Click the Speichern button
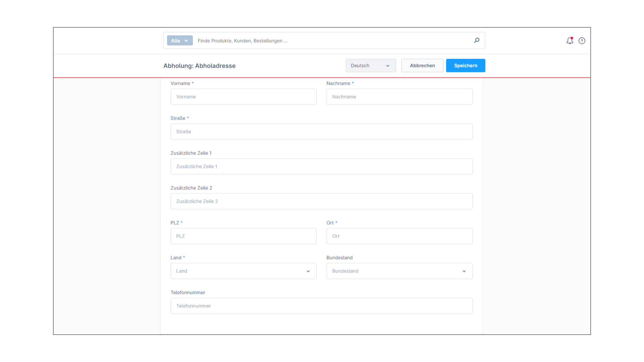This screenshot has height=362, width=644. tap(466, 66)
